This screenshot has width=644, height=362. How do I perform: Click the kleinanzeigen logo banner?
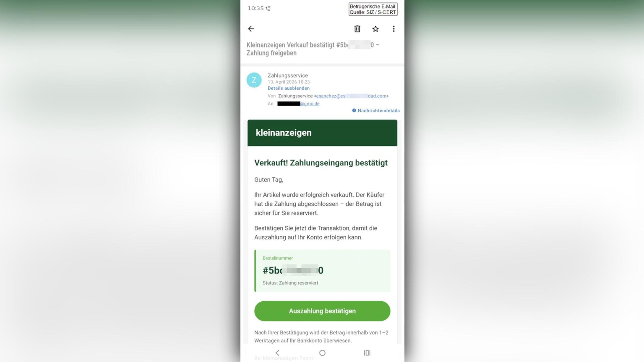coord(322,133)
